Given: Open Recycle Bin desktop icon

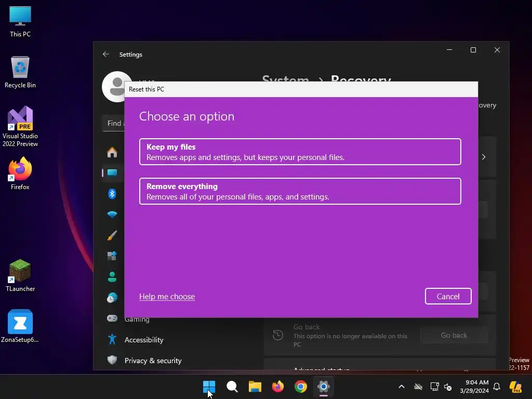Looking at the screenshot, I should [x=20, y=72].
